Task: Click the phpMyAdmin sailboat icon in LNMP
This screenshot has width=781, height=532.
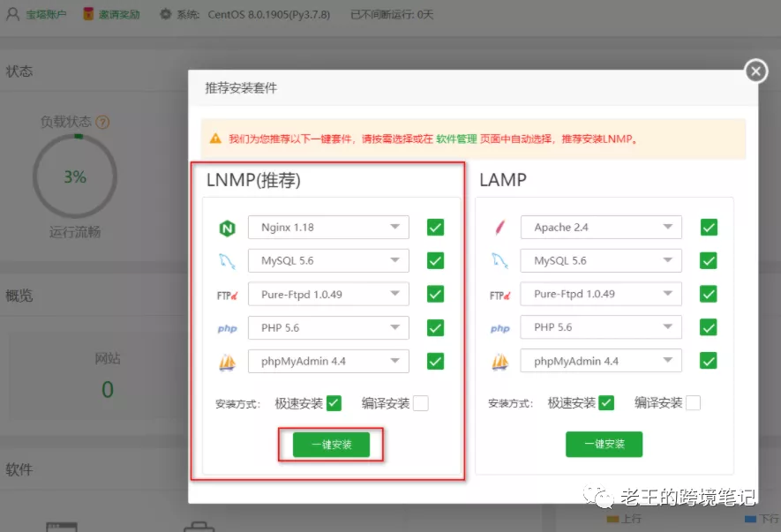Action: coord(227,362)
